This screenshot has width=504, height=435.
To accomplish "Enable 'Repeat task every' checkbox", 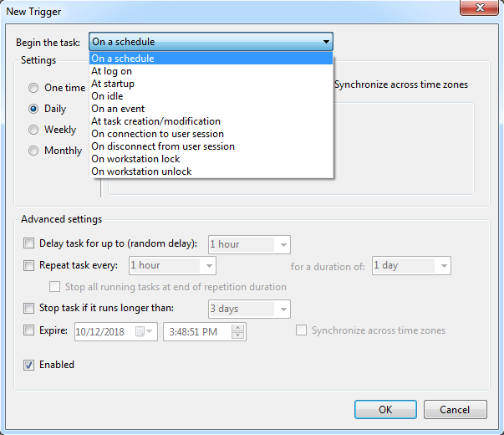I will 28,265.
